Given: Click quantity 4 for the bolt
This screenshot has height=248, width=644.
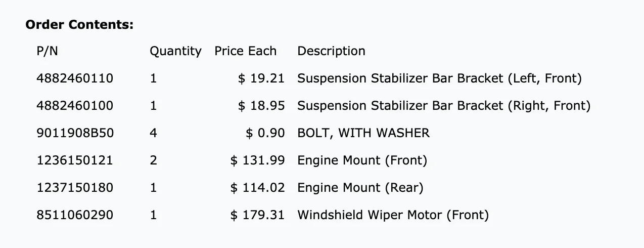Looking at the screenshot, I should 154,133.
